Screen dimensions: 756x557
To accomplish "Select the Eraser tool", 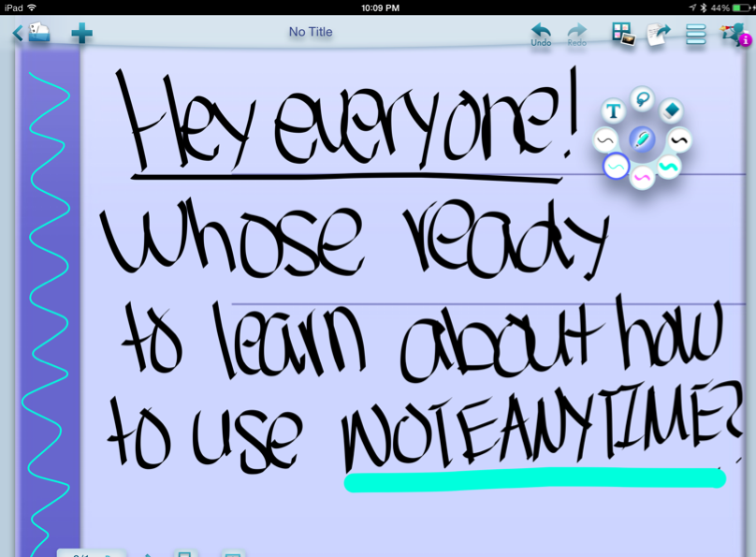I will (671, 111).
